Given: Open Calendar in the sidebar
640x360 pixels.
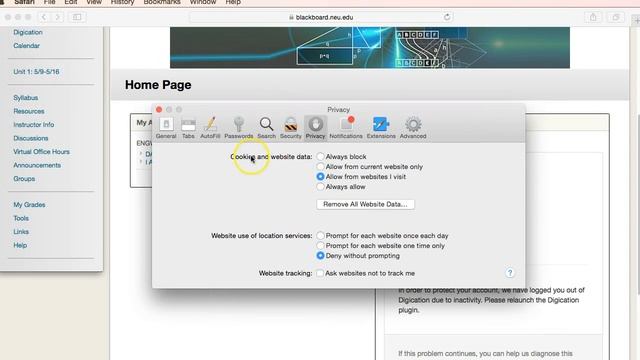Looking at the screenshot, I should (x=27, y=46).
